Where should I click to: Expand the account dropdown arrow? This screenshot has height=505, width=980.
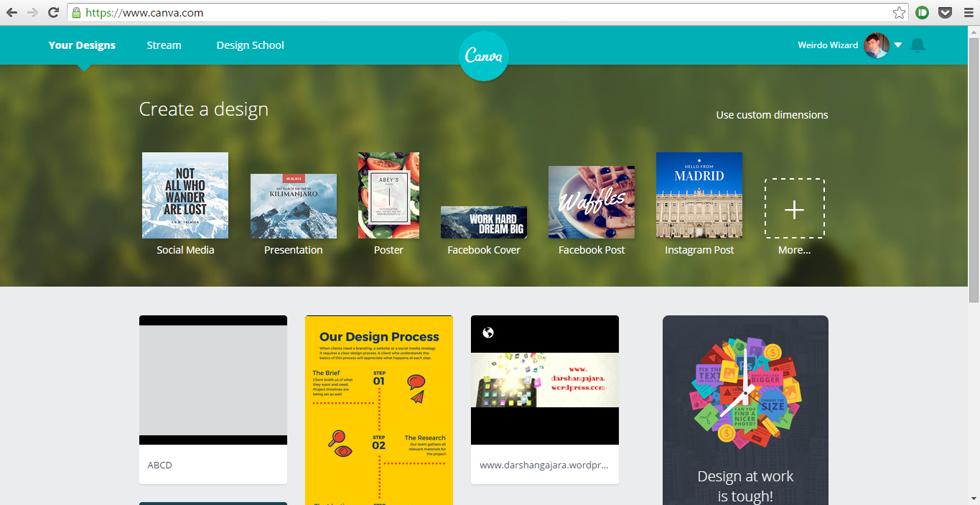click(897, 45)
